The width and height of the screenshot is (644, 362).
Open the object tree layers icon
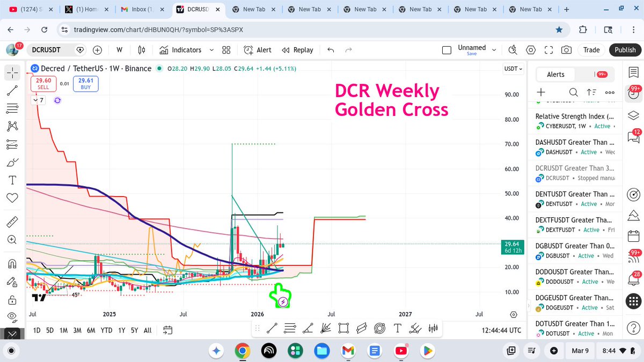[633, 115]
